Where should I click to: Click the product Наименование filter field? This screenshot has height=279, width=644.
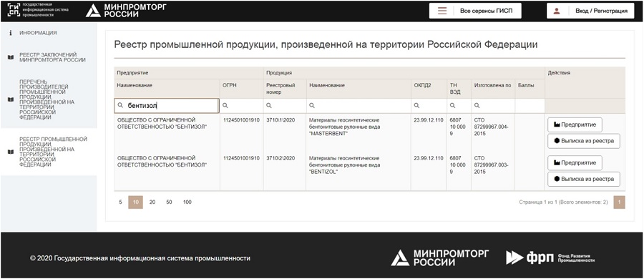(x=358, y=106)
